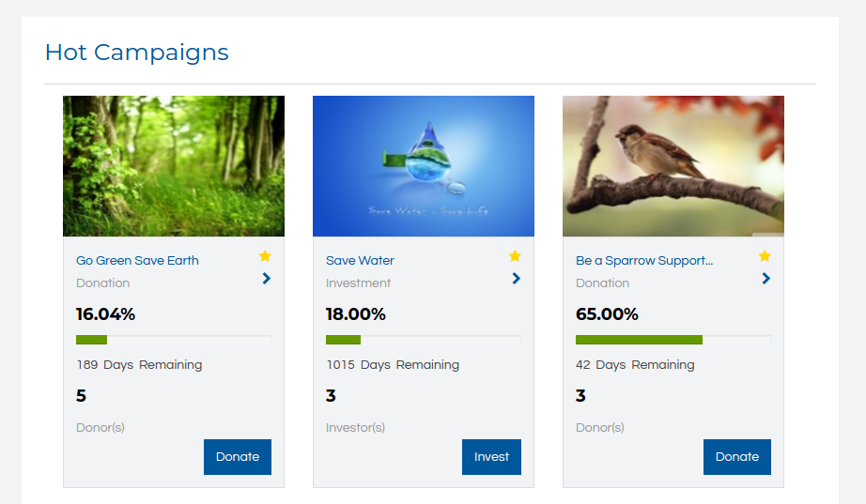This screenshot has width=866, height=504.
Task: Click the sparrow on branch campaign image
Action: [673, 166]
